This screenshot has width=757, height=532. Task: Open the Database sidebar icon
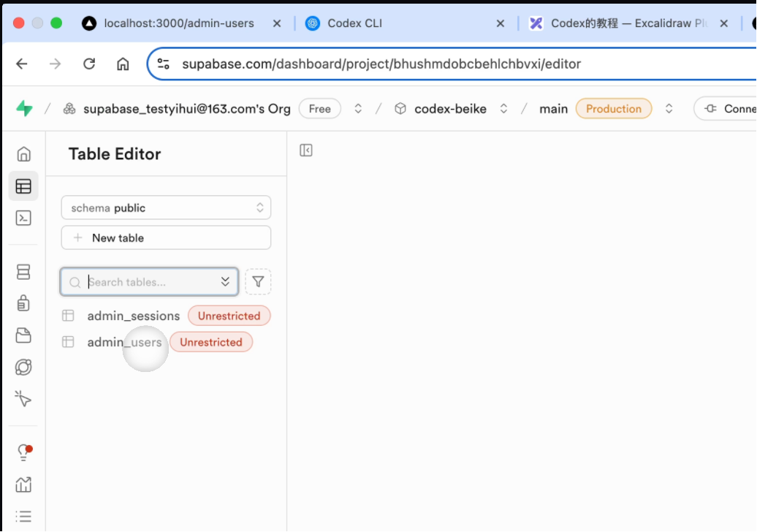(x=23, y=272)
